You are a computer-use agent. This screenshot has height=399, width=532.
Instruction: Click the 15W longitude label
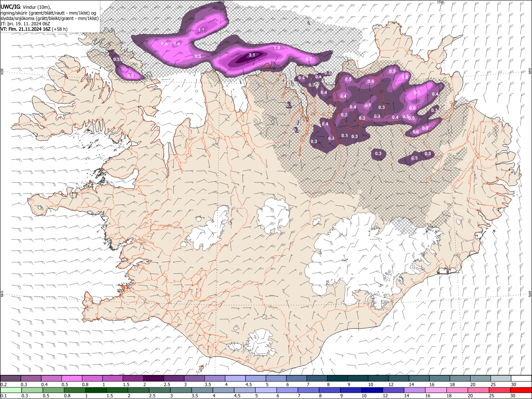pos(440,2)
